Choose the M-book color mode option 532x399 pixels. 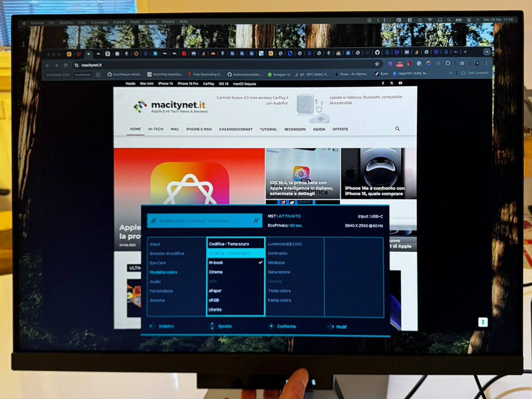[x=236, y=263]
